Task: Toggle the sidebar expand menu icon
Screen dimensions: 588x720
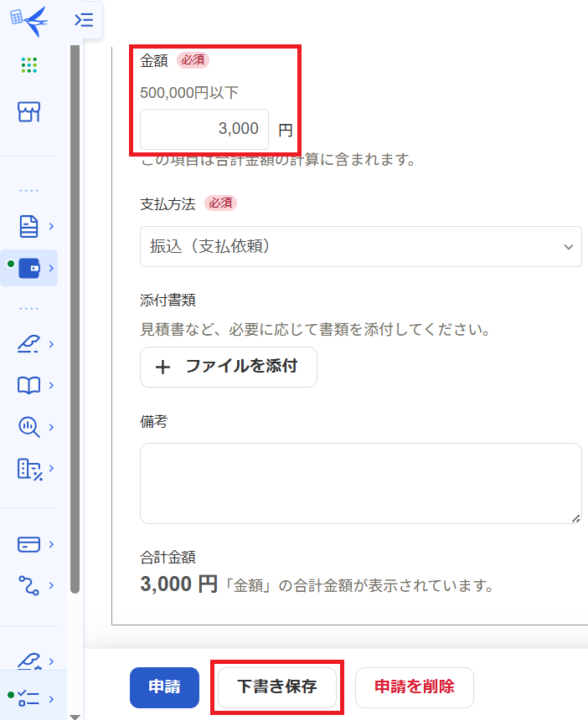Action: (84, 20)
